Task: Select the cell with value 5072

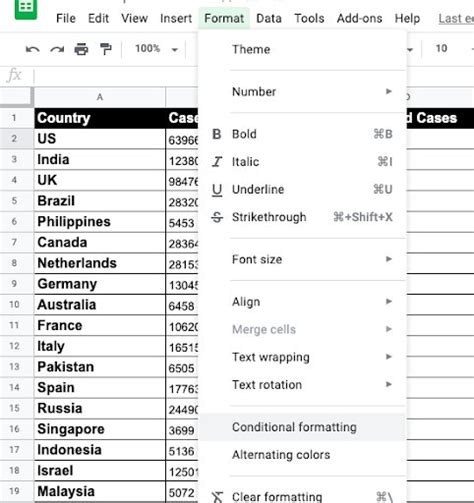Action: (x=182, y=492)
